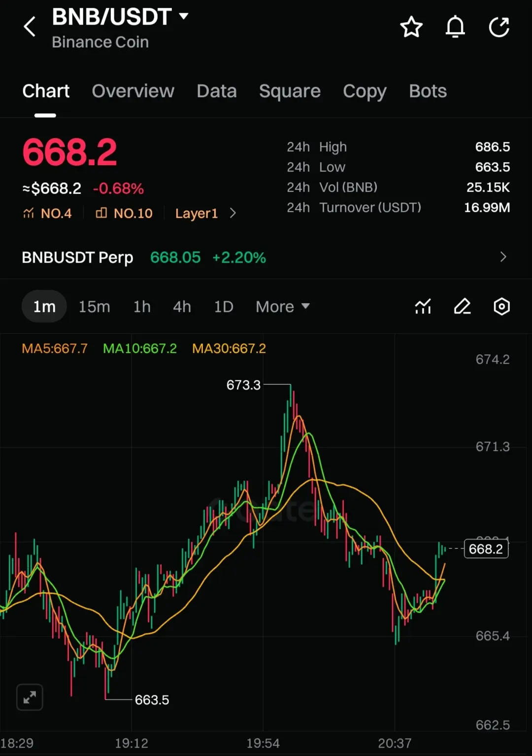Switch to Chart tab
The height and width of the screenshot is (756, 532).
pyautogui.click(x=46, y=91)
